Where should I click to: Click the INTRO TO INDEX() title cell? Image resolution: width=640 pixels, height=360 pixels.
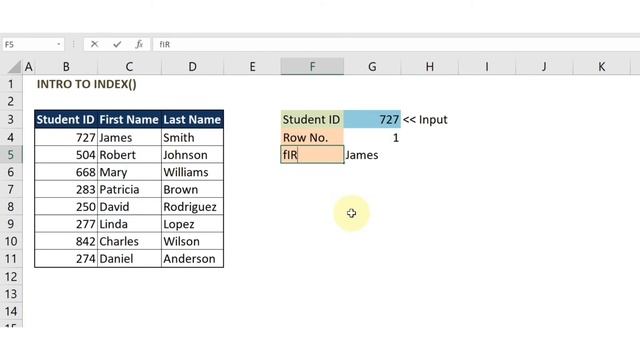click(87, 84)
